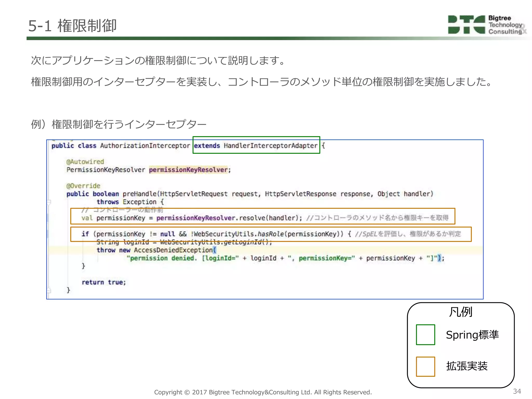Click the orange '拡張実装' legend box
Screen dimensions: 532x399
425,367
